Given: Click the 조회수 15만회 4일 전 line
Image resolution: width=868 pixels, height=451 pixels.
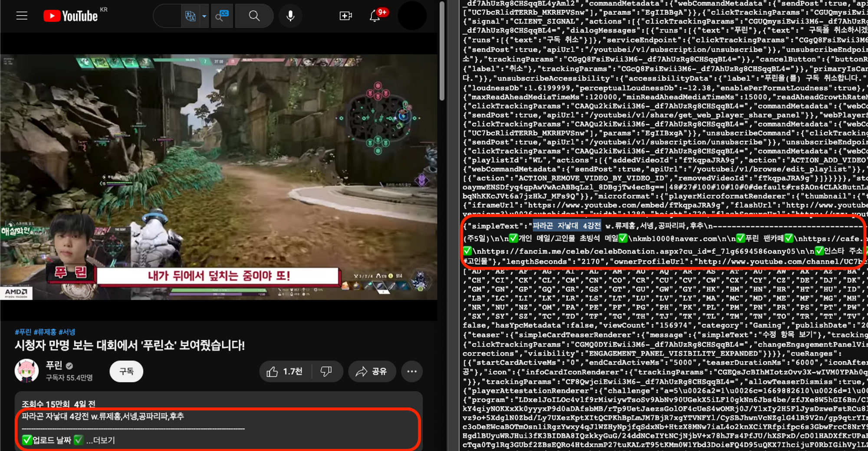Looking at the screenshot, I should [x=59, y=404].
